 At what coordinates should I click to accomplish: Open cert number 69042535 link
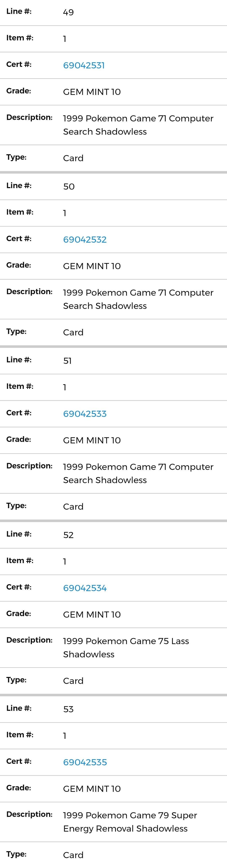[85, 762]
